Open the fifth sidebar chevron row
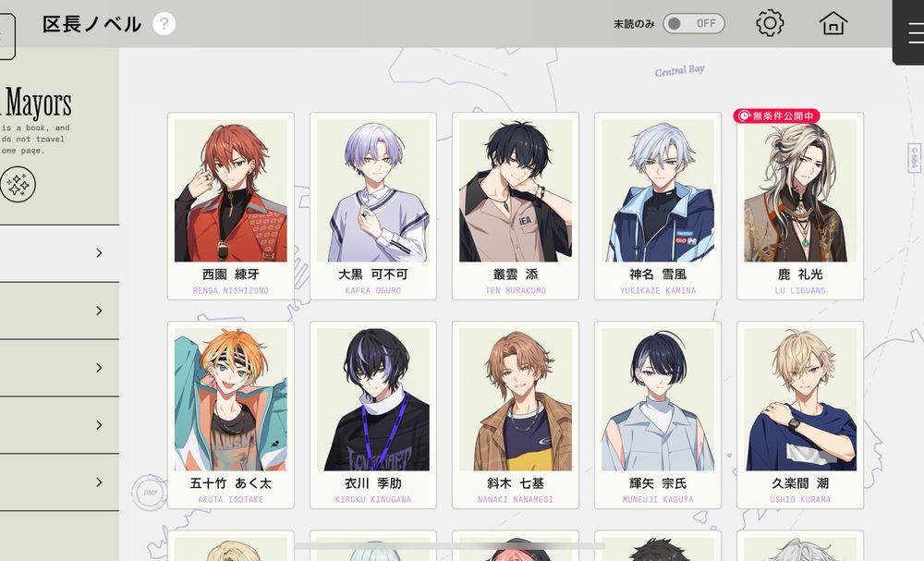Viewport: 924px width, 561px height. point(59,482)
